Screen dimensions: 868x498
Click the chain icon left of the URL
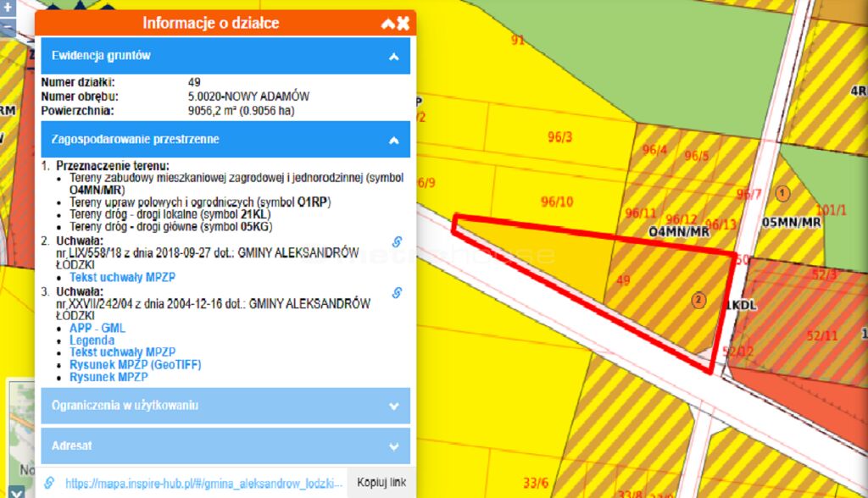[49, 483]
